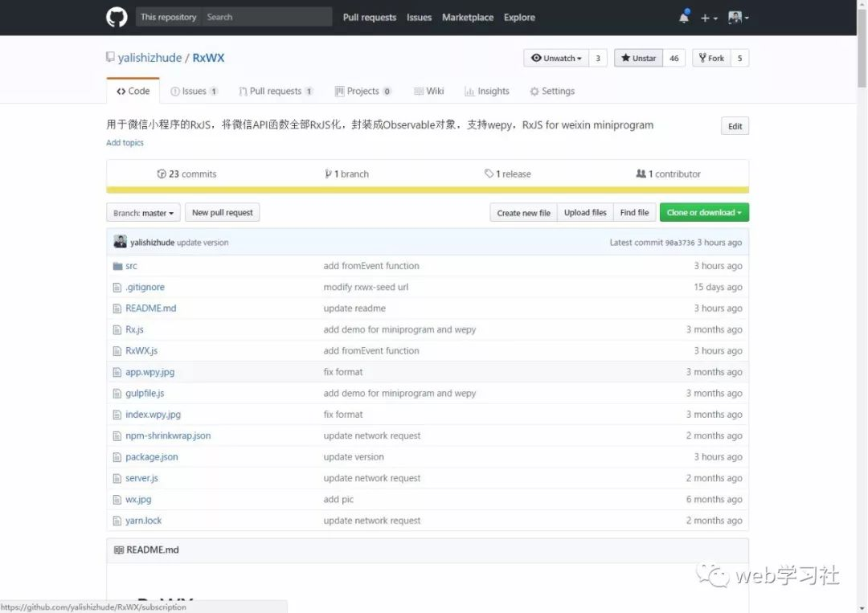Image resolution: width=868 pixels, height=613 pixels.
Task: Open the Settings tab
Action: (x=552, y=92)
